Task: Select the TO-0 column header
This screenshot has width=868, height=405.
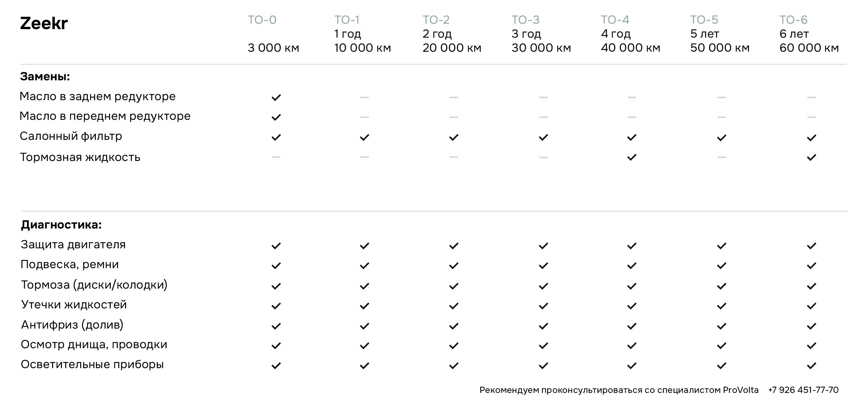Action: pyautogui.click(x=262, y=20)
